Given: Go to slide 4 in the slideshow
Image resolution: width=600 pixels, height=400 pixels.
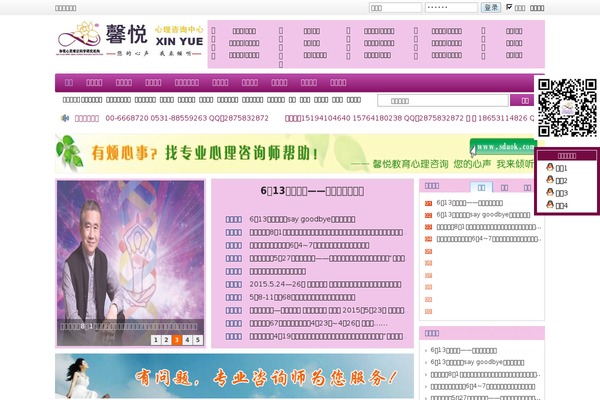Looking at the screenshot, I should tap(187, 340).
